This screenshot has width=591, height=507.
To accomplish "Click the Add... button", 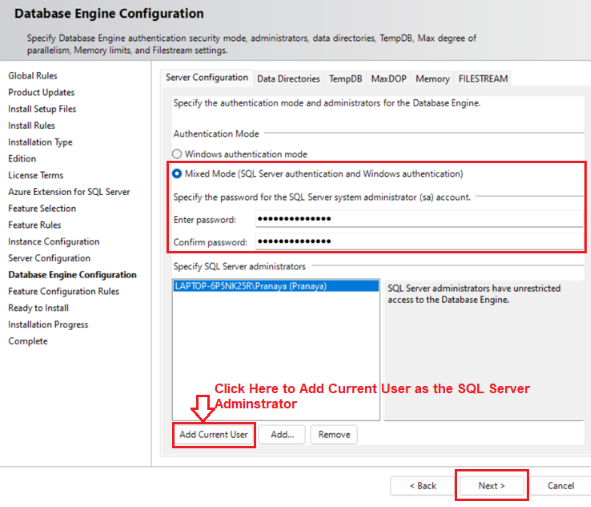I will pyautogui.click(x=282, y=435).
